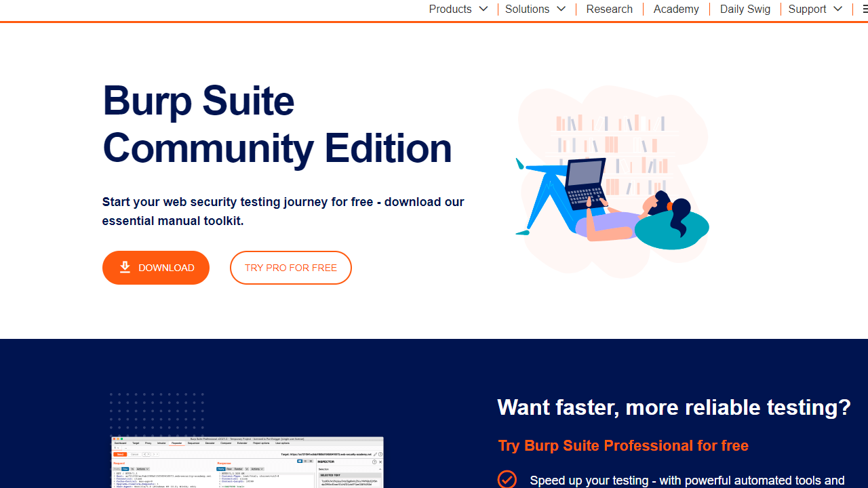Image resolution: width=868 pixels, height=488 pixels.
Task: Go to the Research page
Action: [x=609, y=9]
